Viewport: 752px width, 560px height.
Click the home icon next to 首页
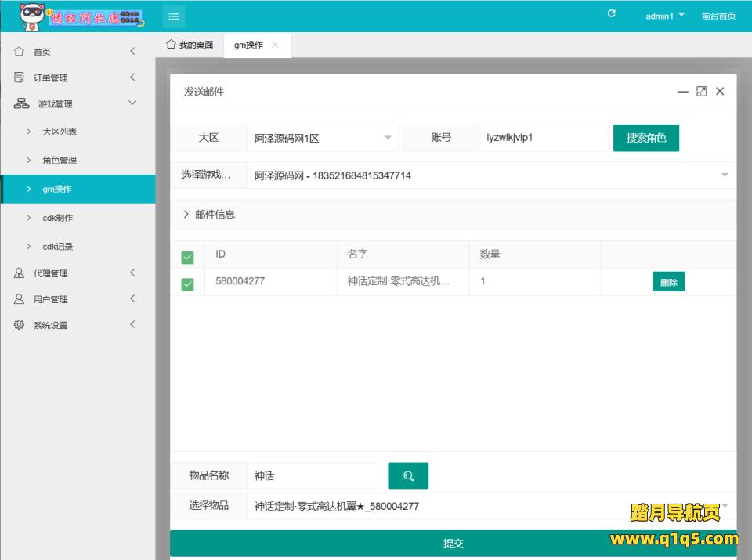(20, 52)
